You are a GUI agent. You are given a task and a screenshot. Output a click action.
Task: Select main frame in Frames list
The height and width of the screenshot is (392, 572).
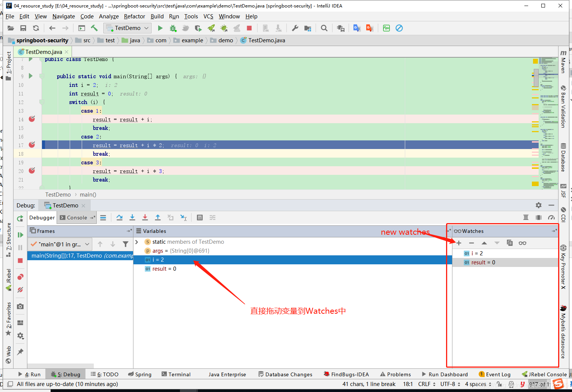[x=80, y=256]
